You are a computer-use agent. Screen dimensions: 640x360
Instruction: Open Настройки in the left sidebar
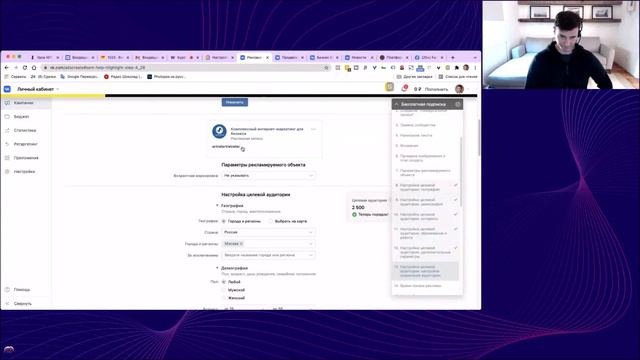click(24, 172)
